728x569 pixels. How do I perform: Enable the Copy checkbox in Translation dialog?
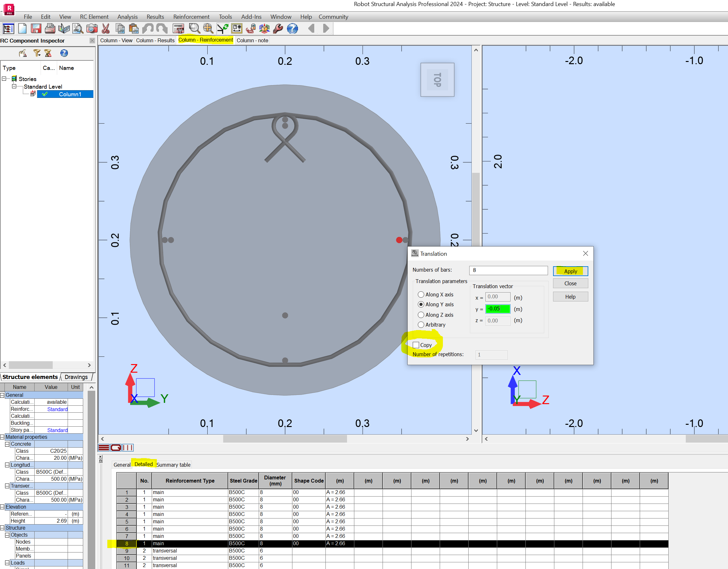tap(416, 345)
